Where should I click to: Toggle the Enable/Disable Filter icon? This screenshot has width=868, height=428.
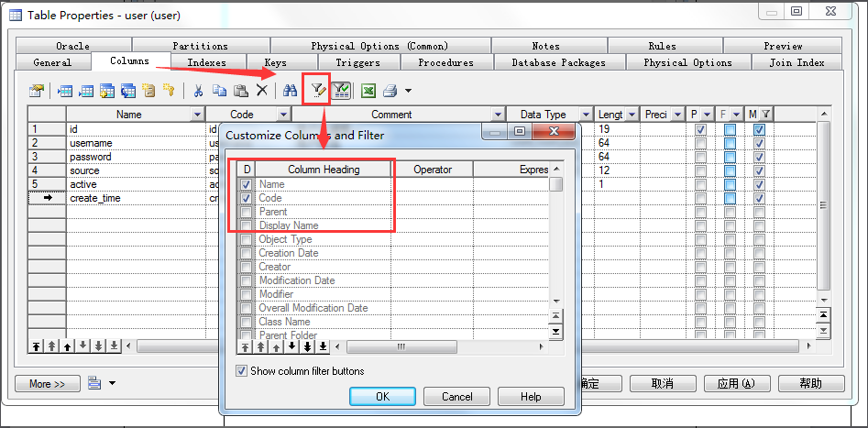pyautogui.click(x=341, y=90)
